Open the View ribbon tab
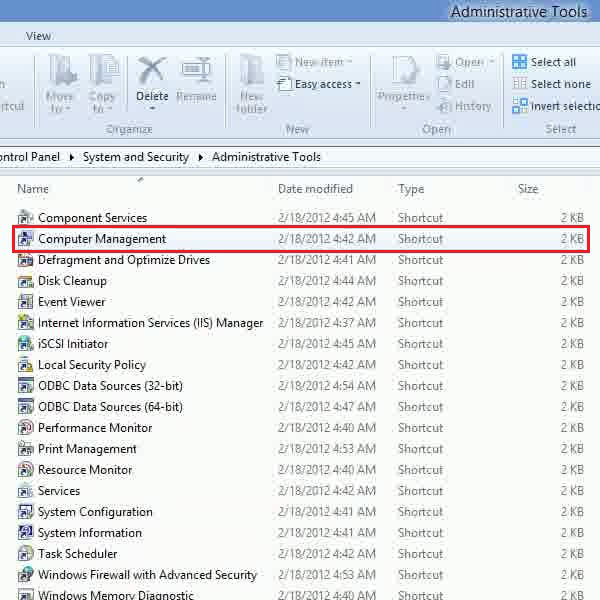 [x=38, y=36]
